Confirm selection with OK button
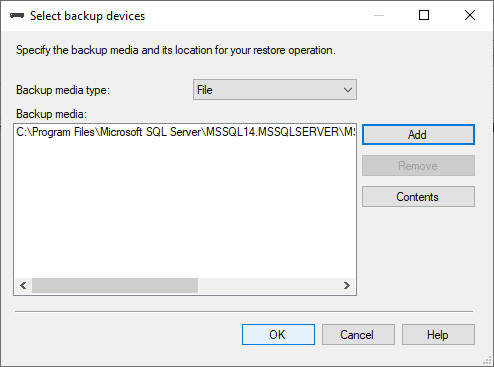 coord(278,334)
